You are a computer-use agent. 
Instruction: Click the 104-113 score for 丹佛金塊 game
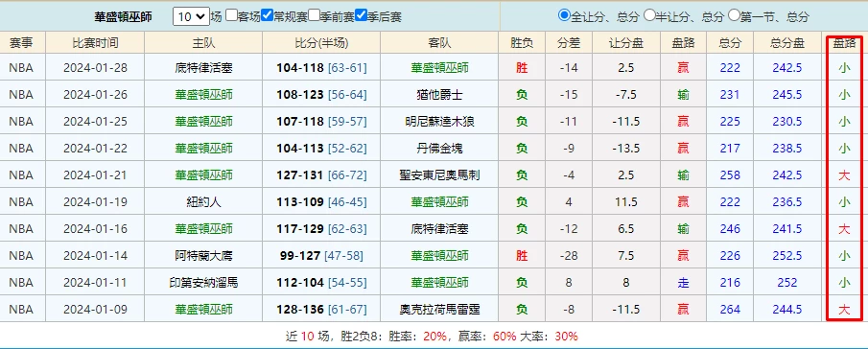point(300,149)
